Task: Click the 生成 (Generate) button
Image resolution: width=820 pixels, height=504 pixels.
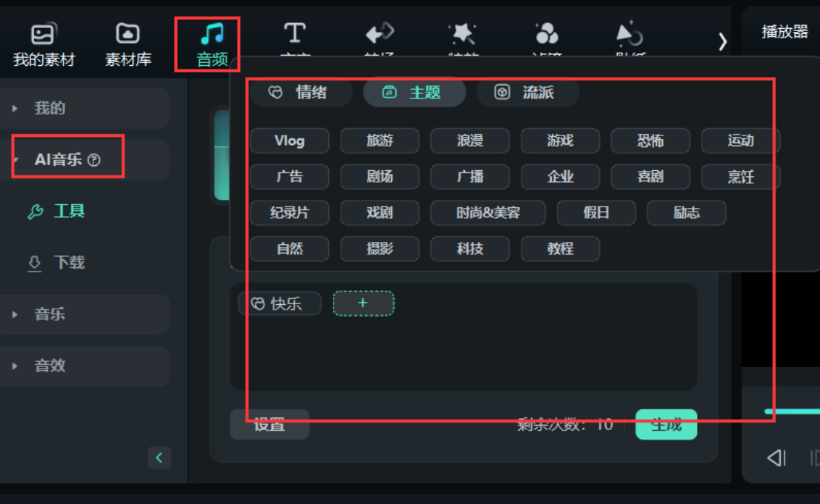Action: tap(665, 425)
